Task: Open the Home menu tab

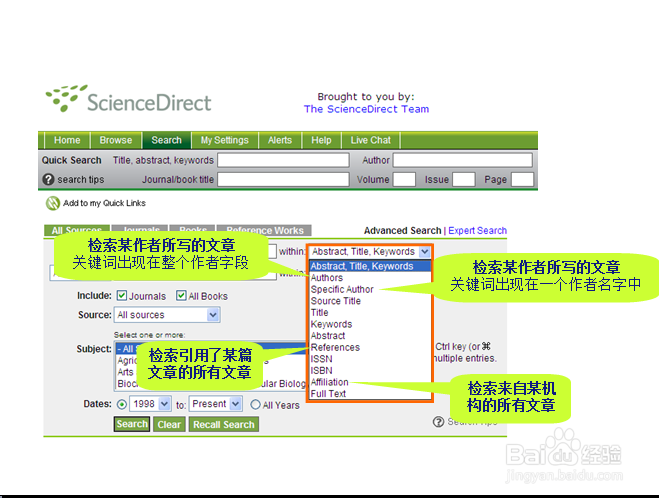Action: coord(67,140)
